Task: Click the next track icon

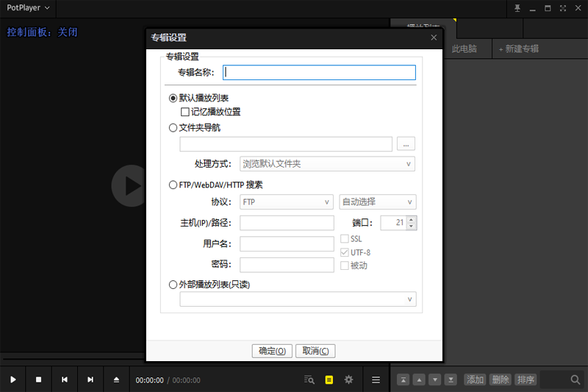Action: [90, 379]
